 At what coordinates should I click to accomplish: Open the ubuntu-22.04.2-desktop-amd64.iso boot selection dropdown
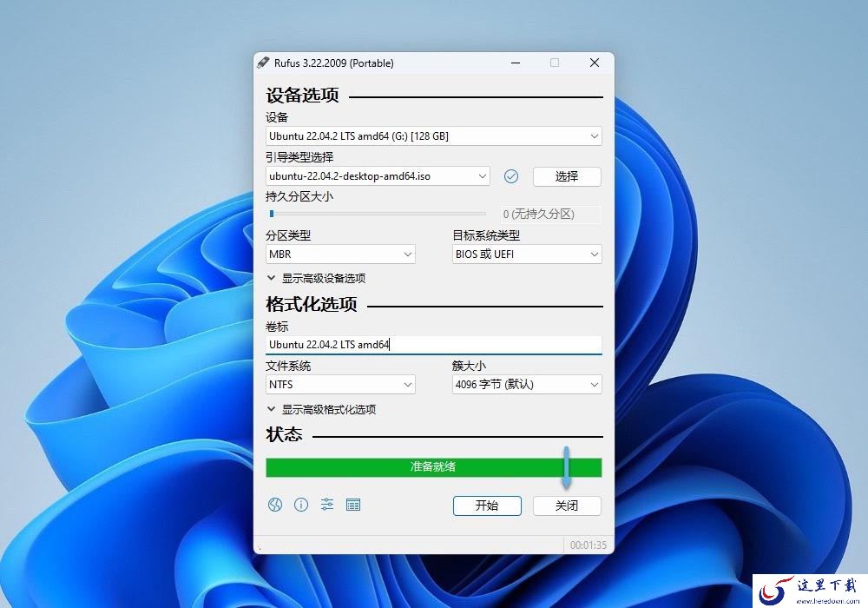tap(378, 176)
